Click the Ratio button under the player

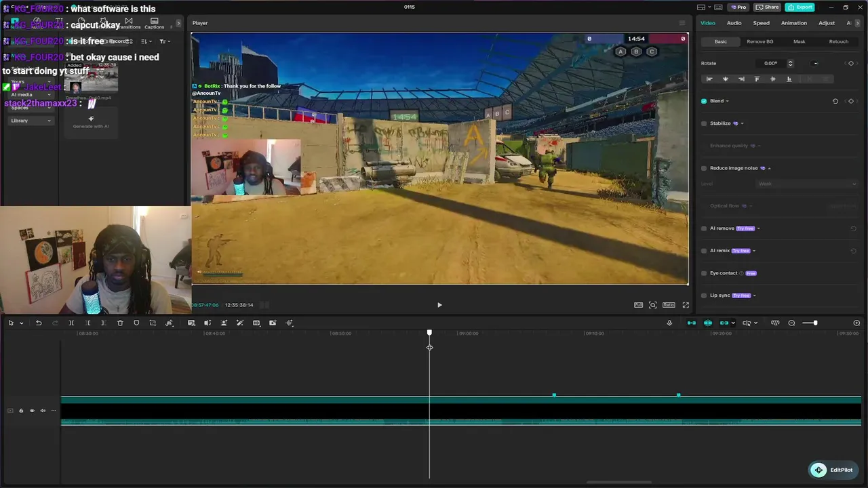pos(669,305)
